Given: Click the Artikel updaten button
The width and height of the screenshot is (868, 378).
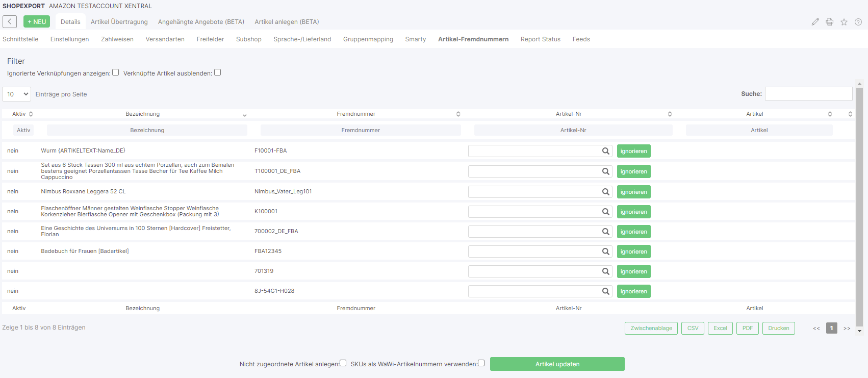Looking at the screenshot, I should click(557, 364).
